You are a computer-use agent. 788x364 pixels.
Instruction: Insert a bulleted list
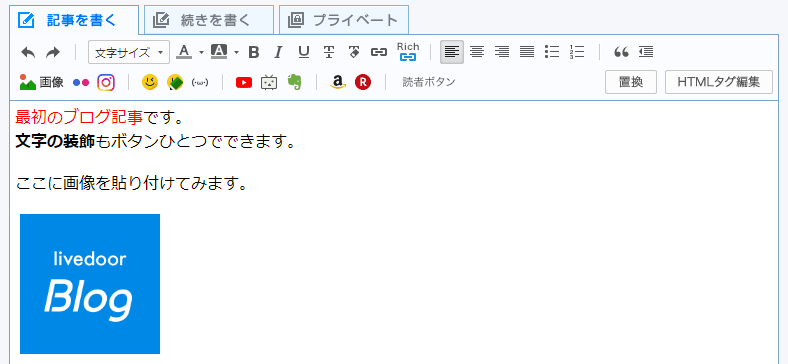(552, 52)
